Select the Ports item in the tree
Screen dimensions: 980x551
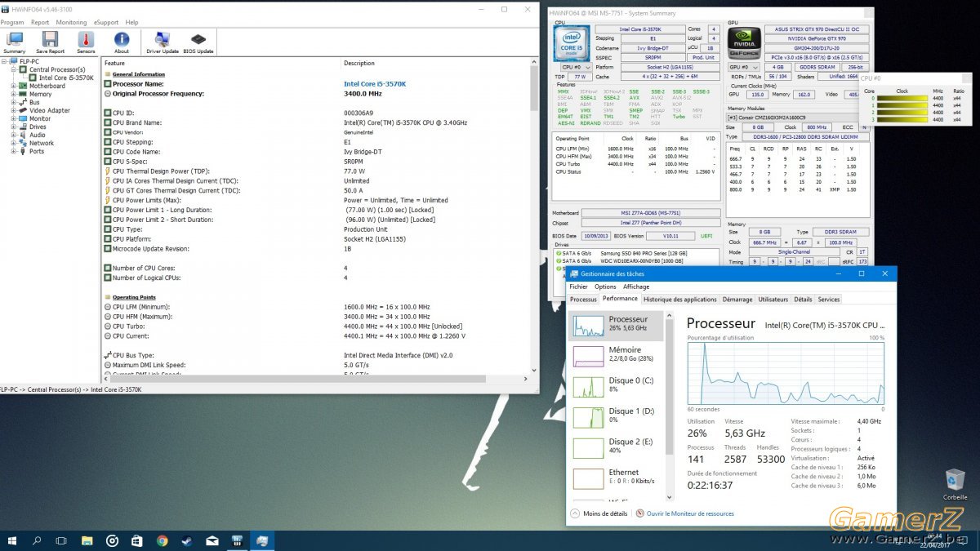(37, 151)
